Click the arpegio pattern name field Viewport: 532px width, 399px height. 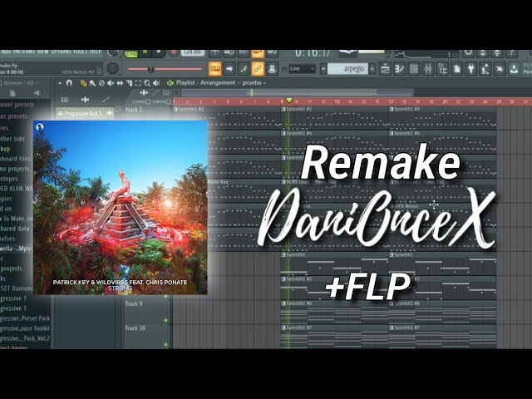[348, 69]
